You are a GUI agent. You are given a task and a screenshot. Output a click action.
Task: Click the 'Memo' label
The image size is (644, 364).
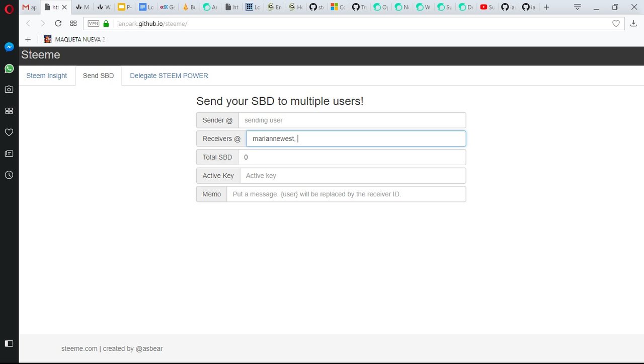(212, 194)
